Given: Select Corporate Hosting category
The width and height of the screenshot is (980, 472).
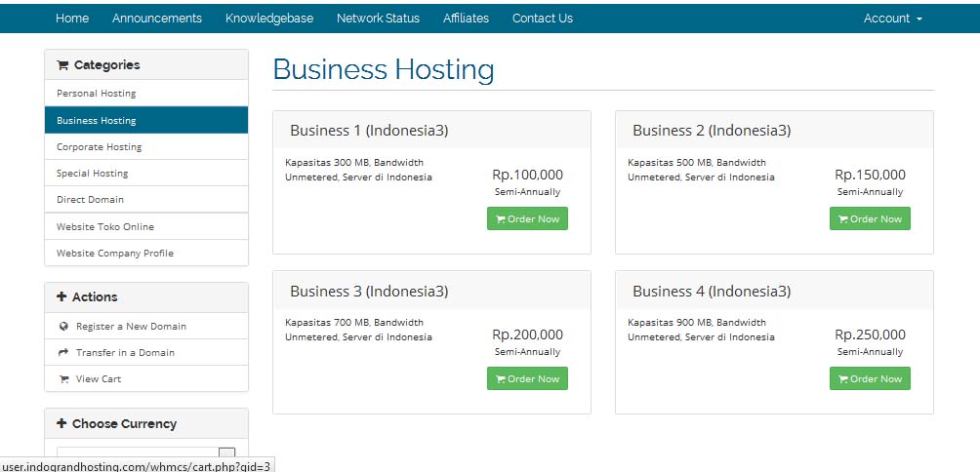Looking at the screenshot, I should [100, 147].
